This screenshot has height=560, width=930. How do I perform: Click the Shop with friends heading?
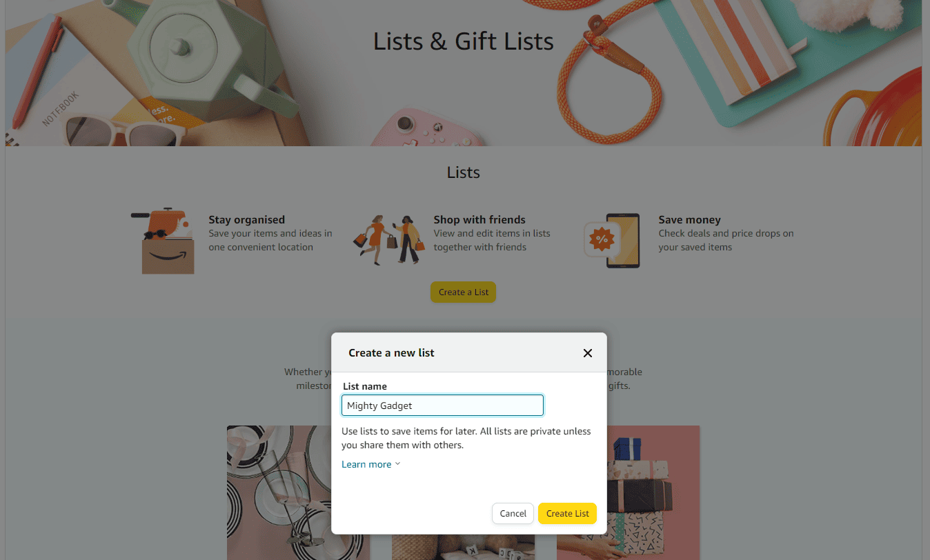(x=479, y=219)
